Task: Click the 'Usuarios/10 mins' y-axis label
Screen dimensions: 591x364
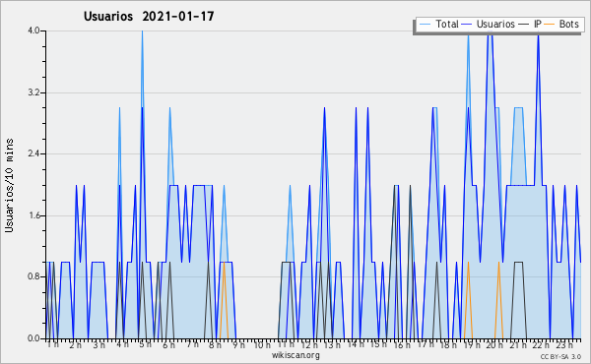Action: pos(9,185)
